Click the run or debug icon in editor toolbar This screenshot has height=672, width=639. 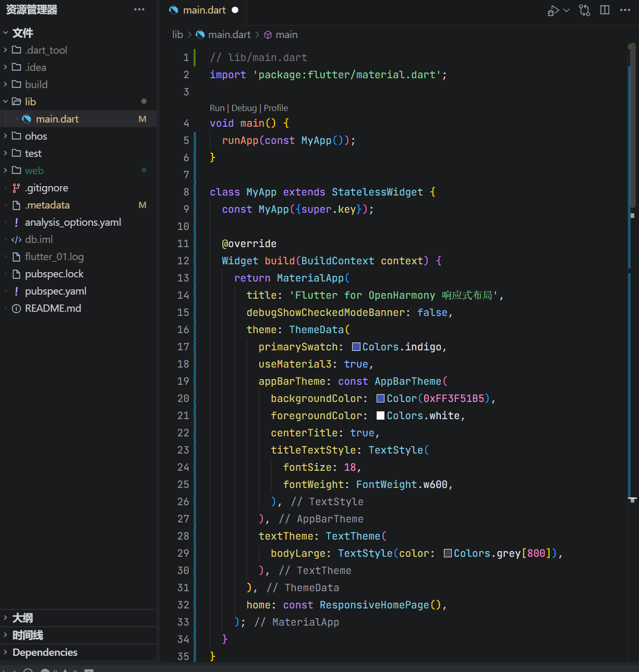coord(553,10)
